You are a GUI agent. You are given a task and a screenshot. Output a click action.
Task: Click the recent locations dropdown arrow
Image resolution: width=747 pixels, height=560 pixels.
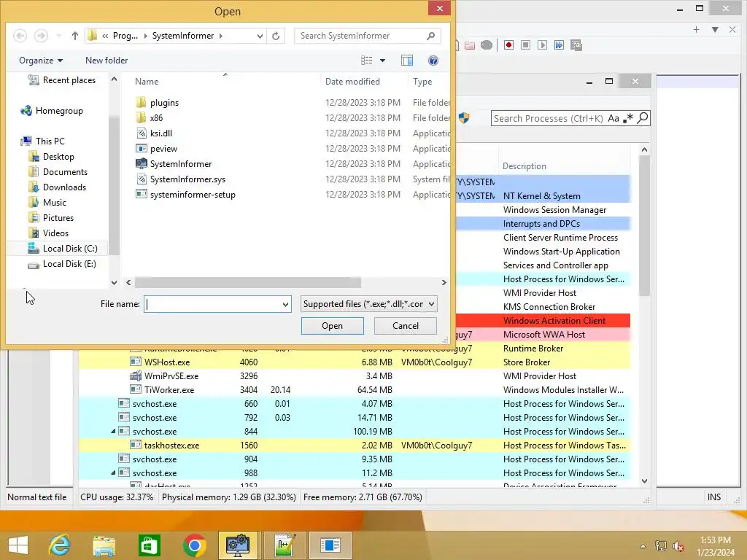click(x=58, y=36)
